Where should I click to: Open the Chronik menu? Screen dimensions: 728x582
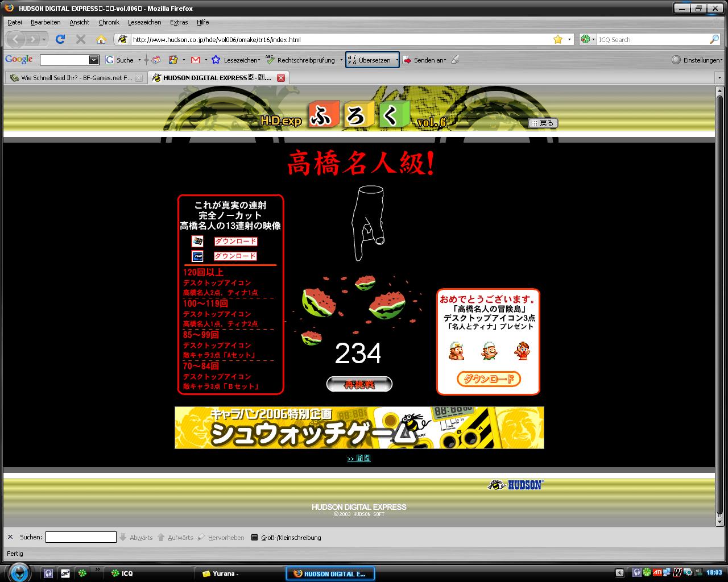click(109, 22)
